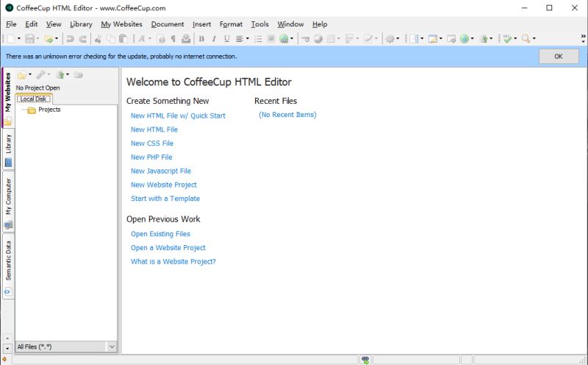Click the settings gear icon in toolbar
588x365 pixels.
click(x=390, y=38)
